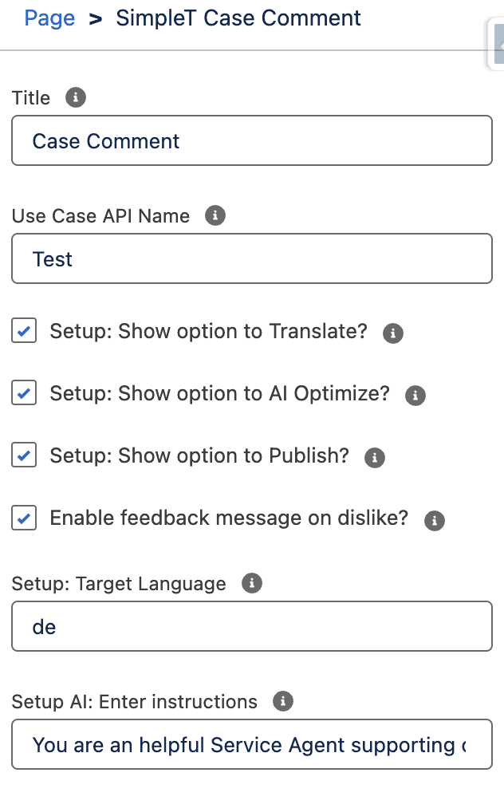
Task: Open info for Show option to AI Optimize
Action: (415, 395)
